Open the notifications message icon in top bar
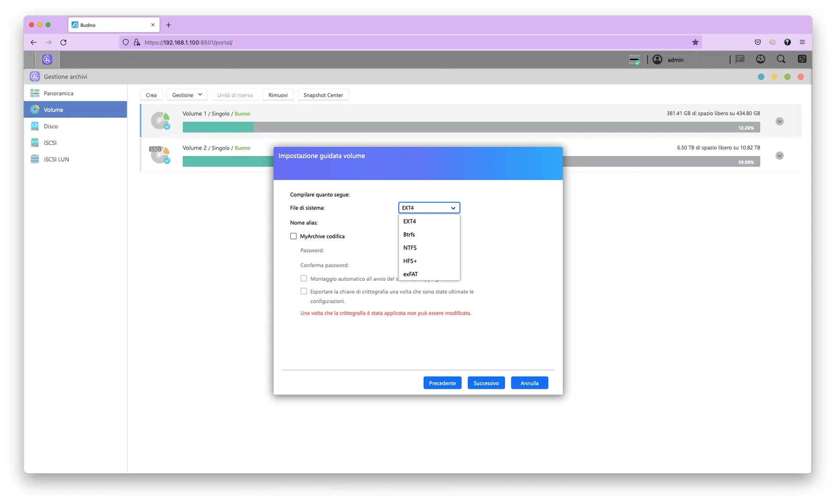Image resolution: width=836 pixels, height=504 pixels. click(x=740, y=59)
